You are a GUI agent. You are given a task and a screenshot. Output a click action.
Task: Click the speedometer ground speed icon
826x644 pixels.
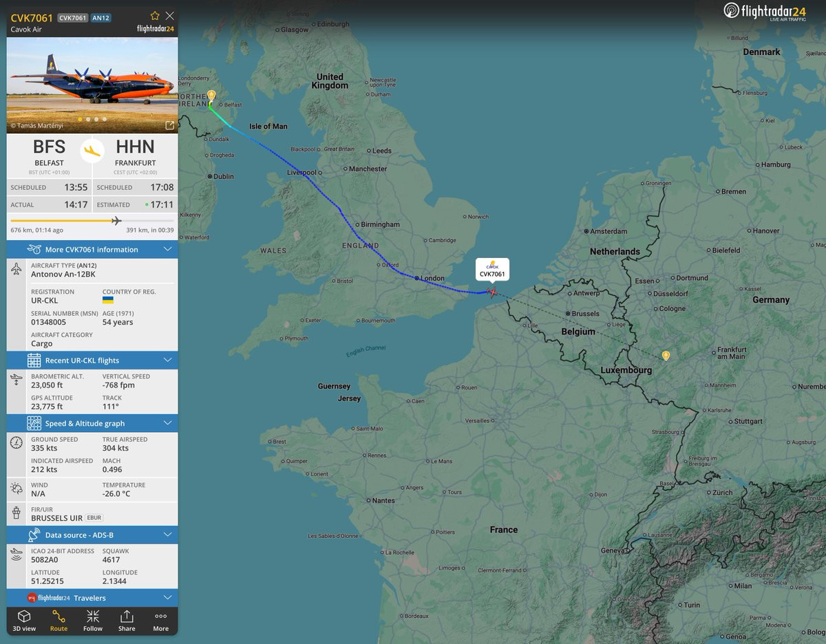point(17,443)
